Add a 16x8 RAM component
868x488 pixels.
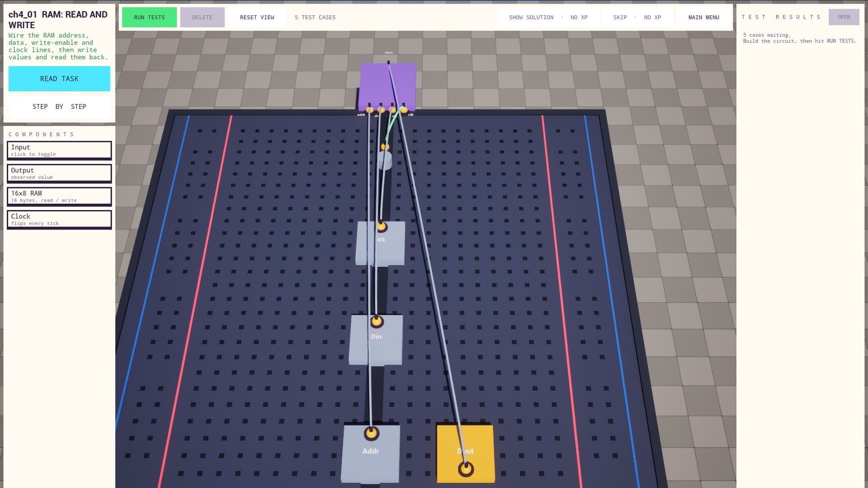[x=59, y=197]
